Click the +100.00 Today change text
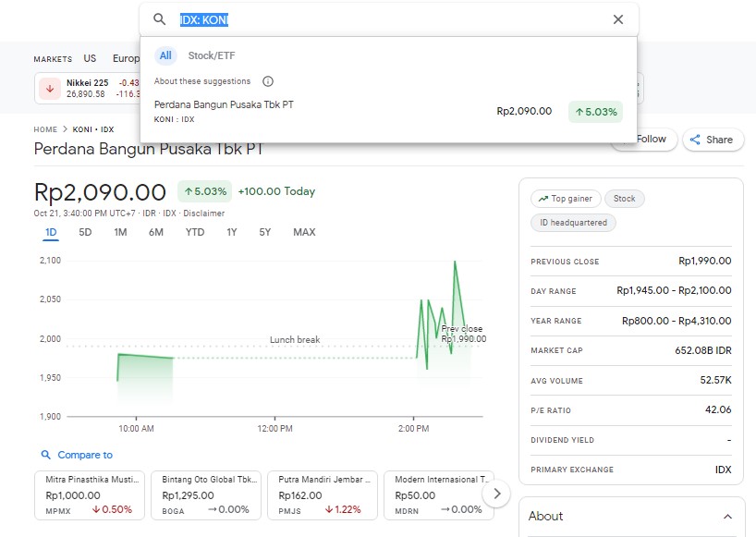 (276, 191)
